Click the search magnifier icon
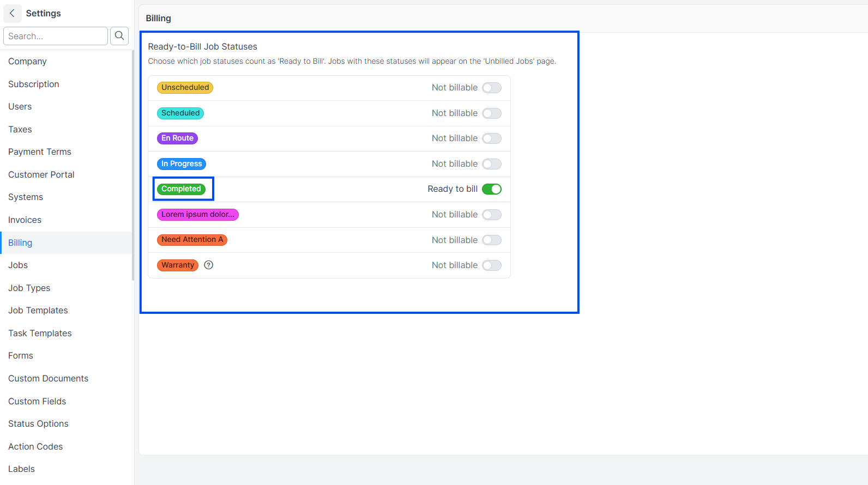The image size is (868, 485). (x=119, y=36)
